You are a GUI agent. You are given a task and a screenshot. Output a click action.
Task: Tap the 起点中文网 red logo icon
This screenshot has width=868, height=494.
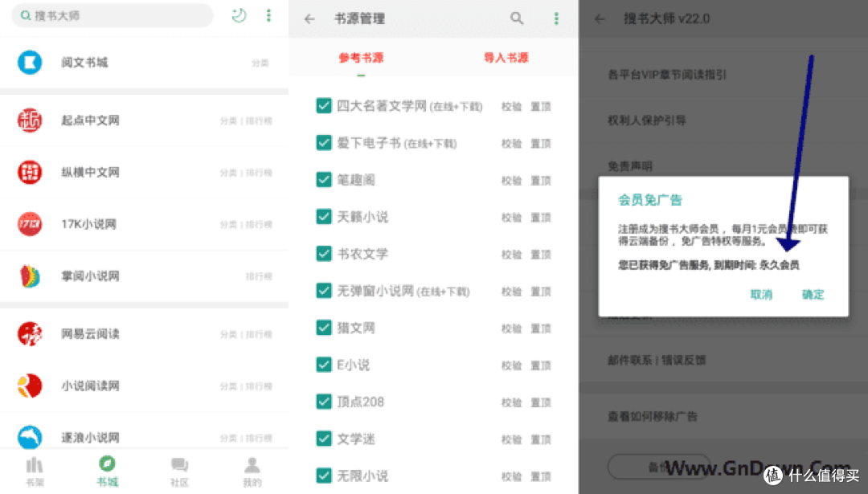pyautogui.click(x=30, y=120)
